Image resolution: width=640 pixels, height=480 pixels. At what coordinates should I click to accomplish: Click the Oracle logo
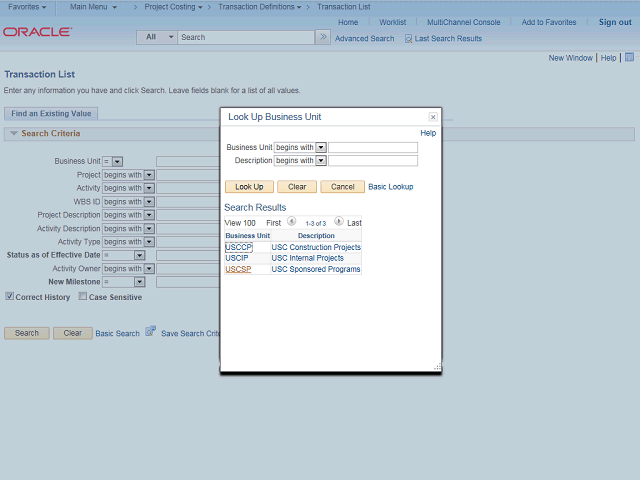point(38,32)
